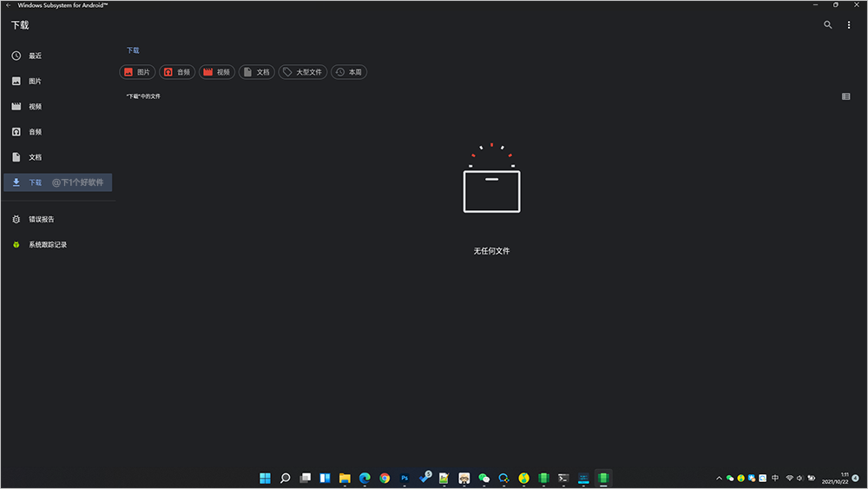Open Windows Start menu on taskbar

pyautogui.click(x=264, y=478)
